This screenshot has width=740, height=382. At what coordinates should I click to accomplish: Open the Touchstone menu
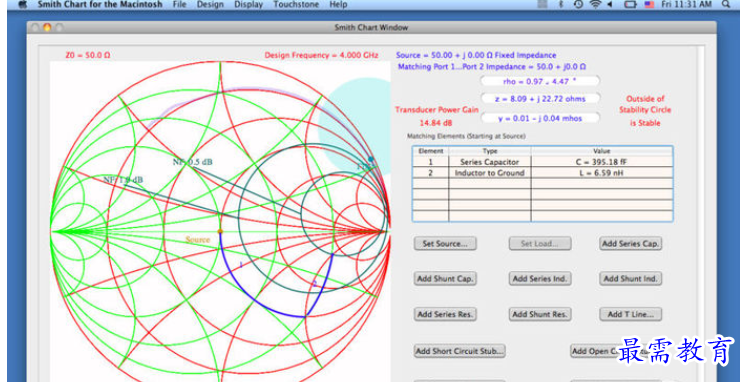pyautogui.click(x=296, y=4)
